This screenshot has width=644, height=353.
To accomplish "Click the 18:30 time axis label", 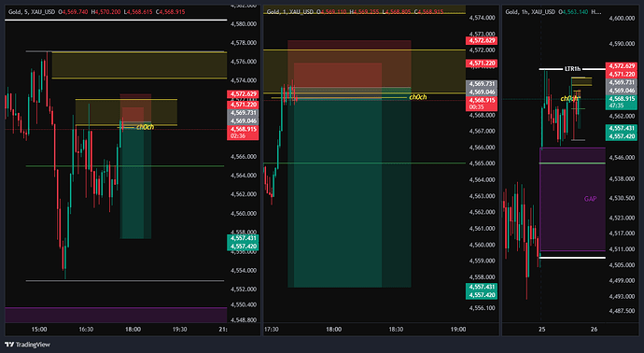I will tap(396, 329).
